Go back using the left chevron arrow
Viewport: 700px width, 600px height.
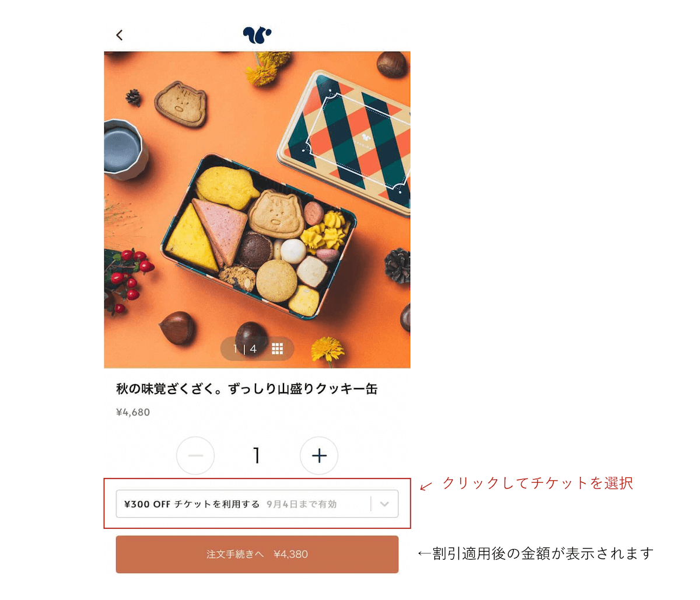120,35
